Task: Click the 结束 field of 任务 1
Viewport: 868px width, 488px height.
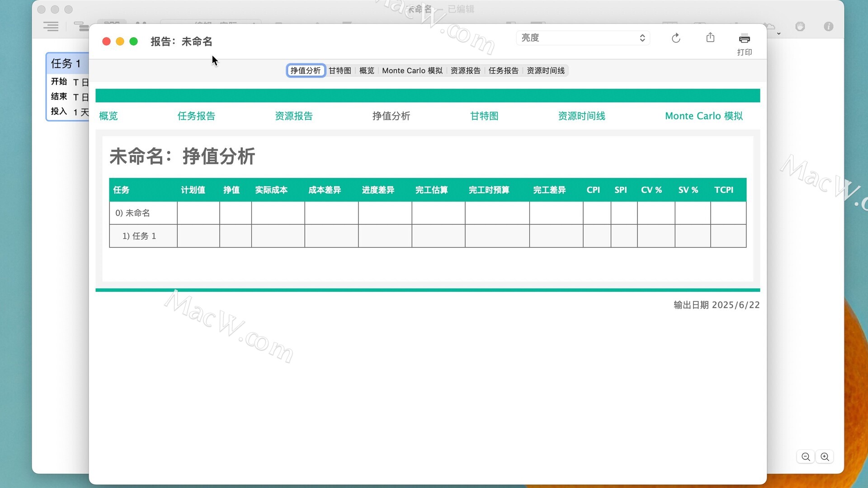Action: tap(69, 97)
